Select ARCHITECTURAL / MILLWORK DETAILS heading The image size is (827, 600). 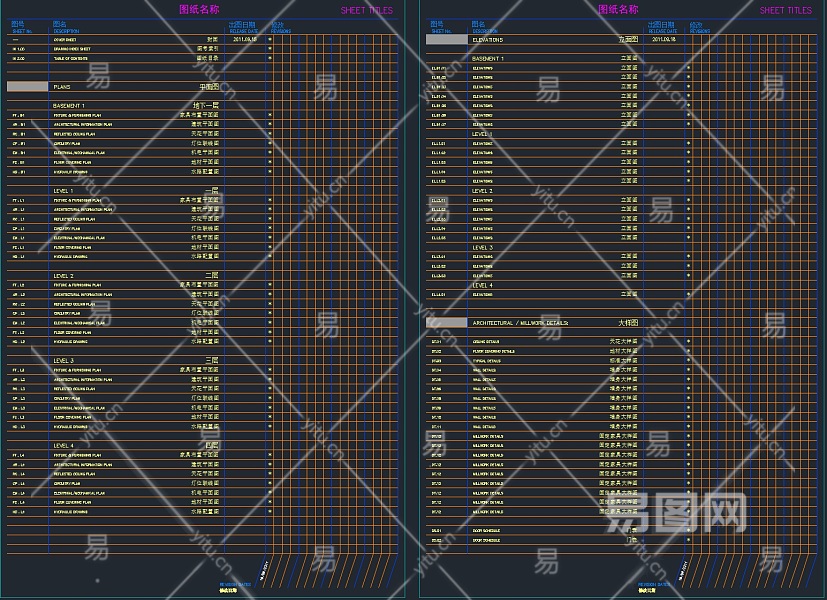(520, 323)
